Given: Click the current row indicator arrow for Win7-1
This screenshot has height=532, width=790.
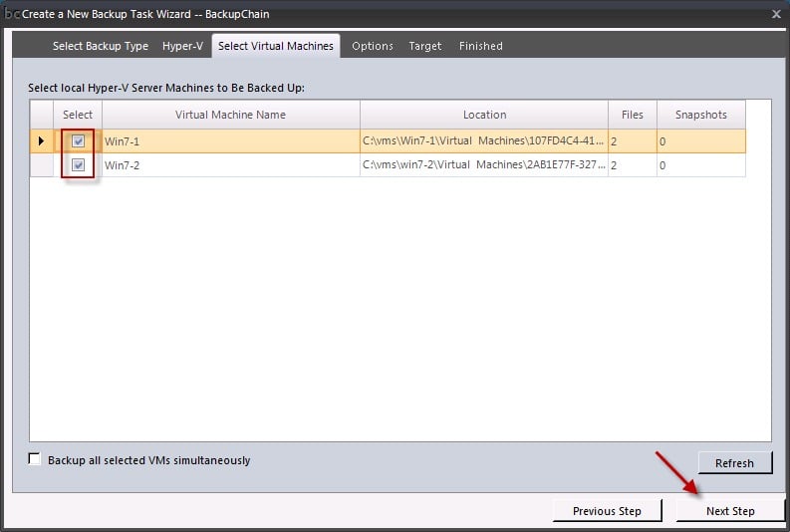Looking at the screenshot, I should pos(41,141).
